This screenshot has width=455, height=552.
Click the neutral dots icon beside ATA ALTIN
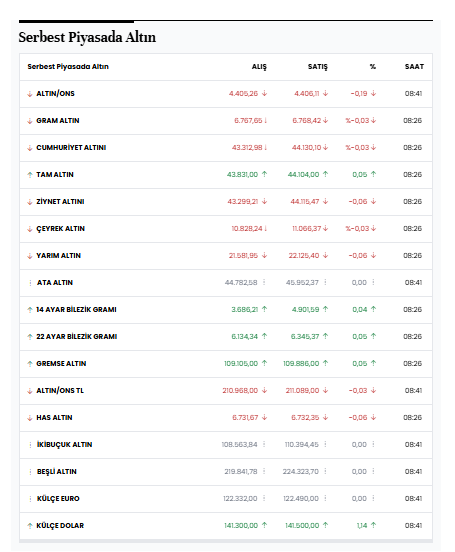(30, 283)
